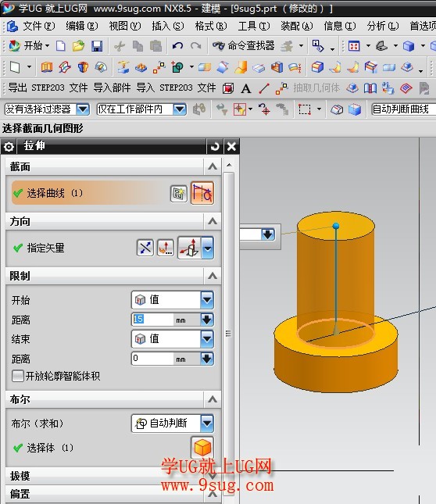Open the Command Finder binoculars
Viewport: 436px width, 504px height.
(x=244, y=46)
